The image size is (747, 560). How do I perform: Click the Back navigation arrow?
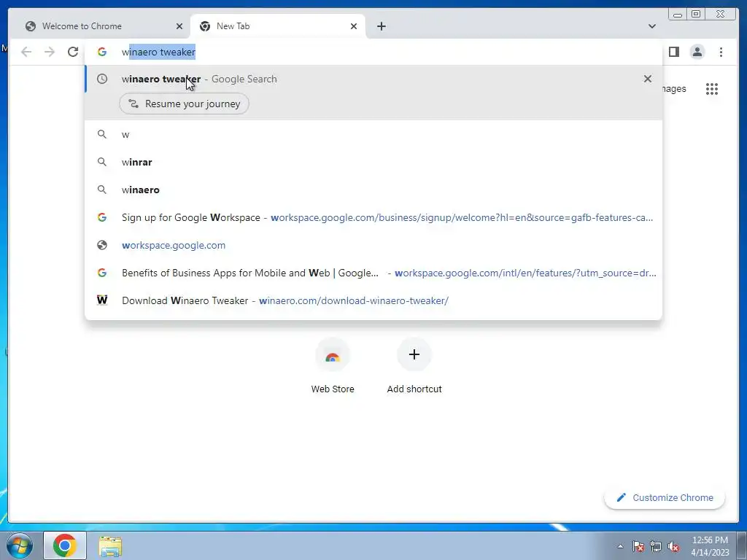(x=26, y=52)
